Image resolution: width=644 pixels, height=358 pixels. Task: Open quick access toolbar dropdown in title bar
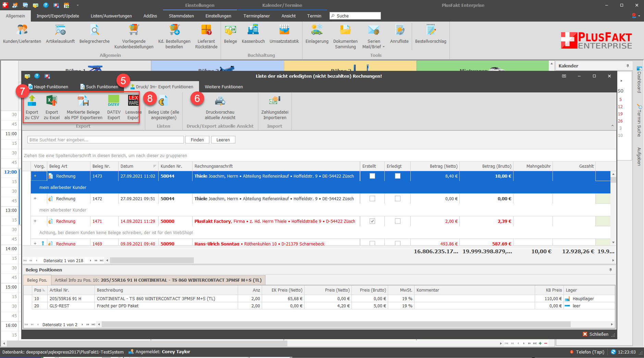(78, 5)
